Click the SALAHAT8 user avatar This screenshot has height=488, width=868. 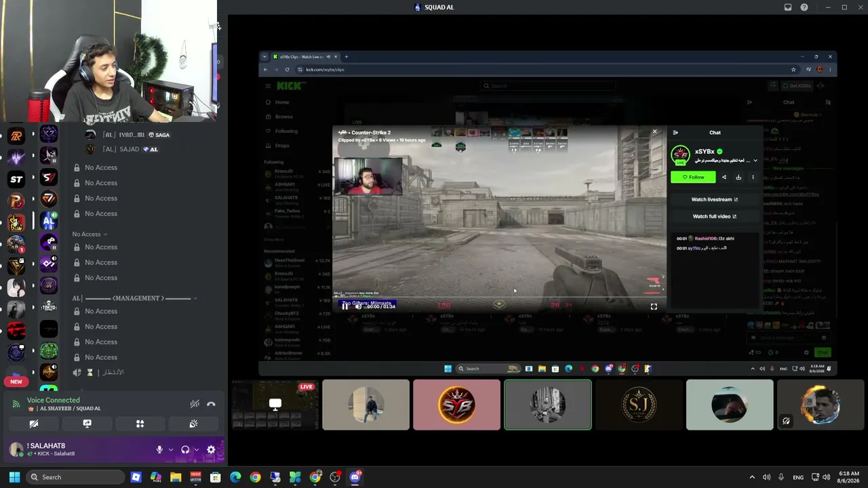[16, 449]
